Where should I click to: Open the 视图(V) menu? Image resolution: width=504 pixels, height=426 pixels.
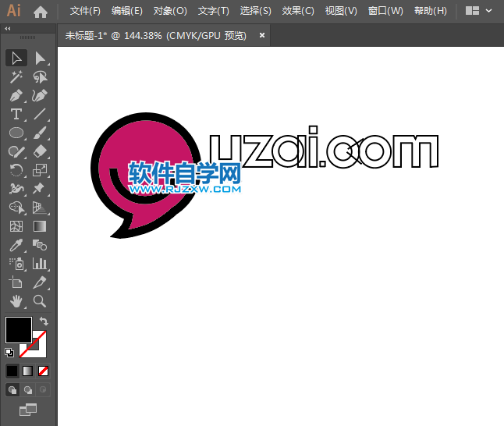click(x=341, y=11)
